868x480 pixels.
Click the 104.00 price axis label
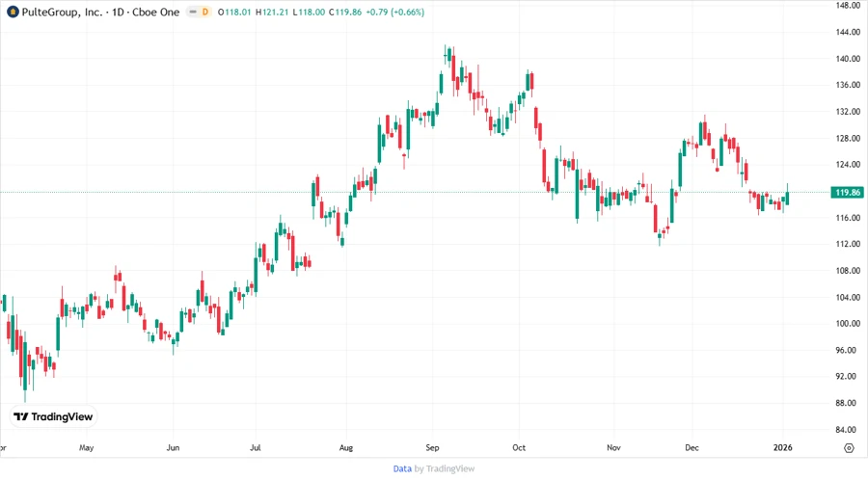tap(848, 297)
